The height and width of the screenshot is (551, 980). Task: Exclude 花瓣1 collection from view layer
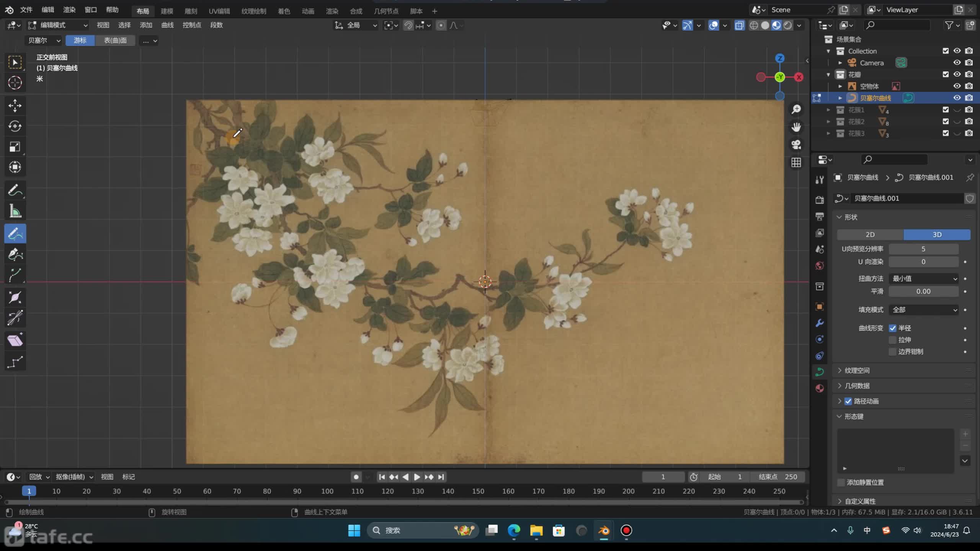[946, 110]
